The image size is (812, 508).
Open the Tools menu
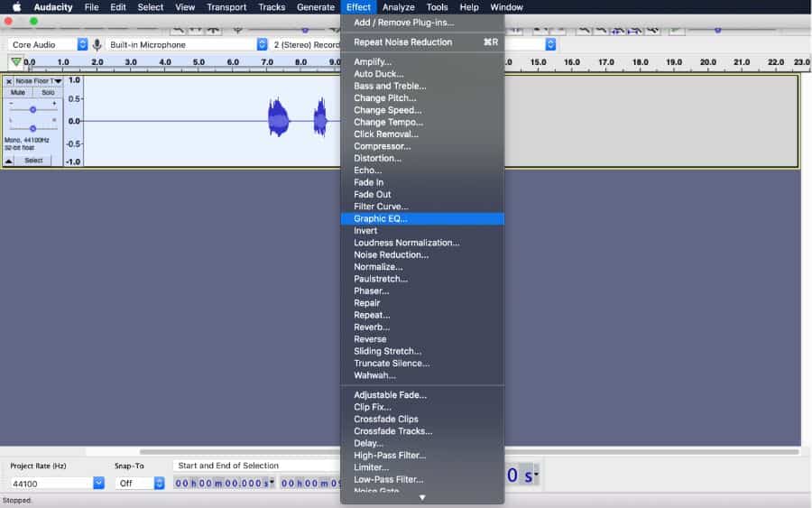437,7
